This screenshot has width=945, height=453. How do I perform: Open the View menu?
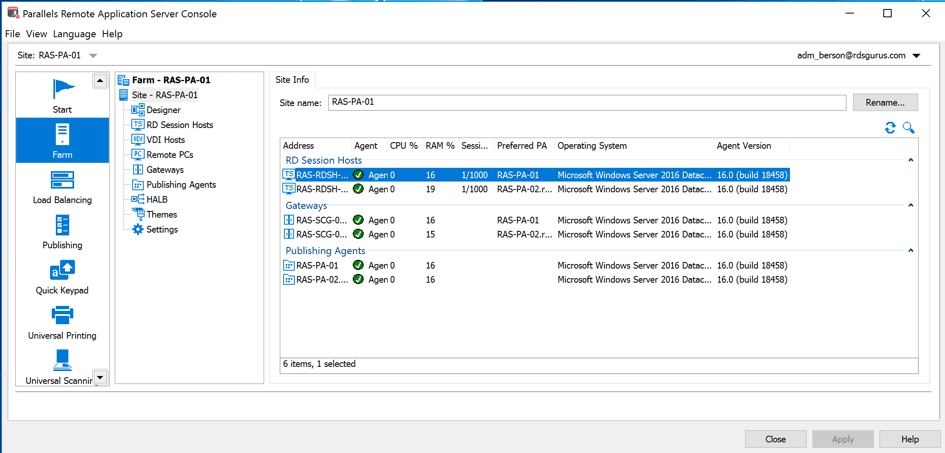tap(36, 34)
